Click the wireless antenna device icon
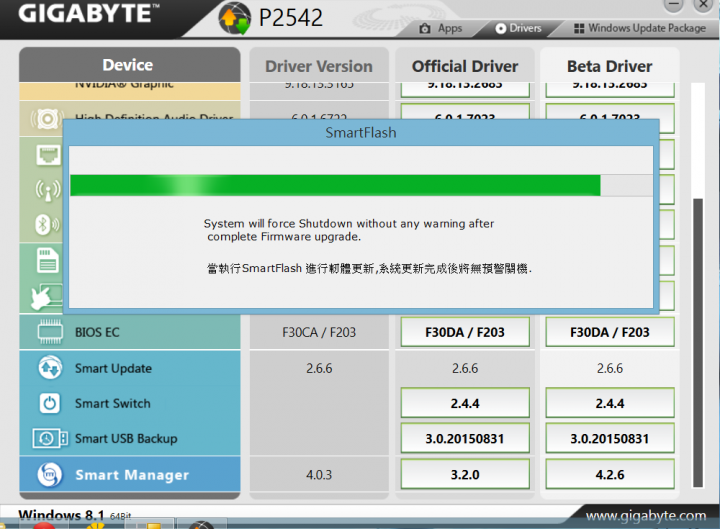The width and height of the screenshot is (720, 529). 48,191
